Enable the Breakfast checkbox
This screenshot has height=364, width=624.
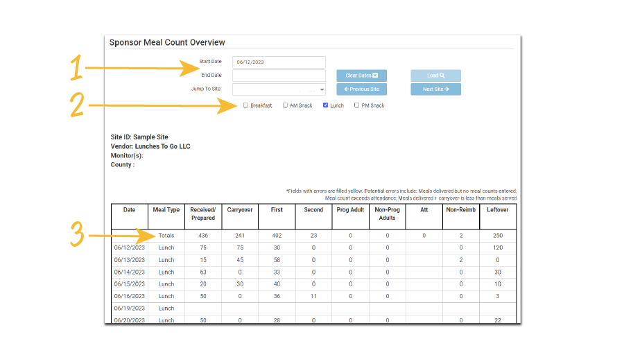tap(245, 105)
